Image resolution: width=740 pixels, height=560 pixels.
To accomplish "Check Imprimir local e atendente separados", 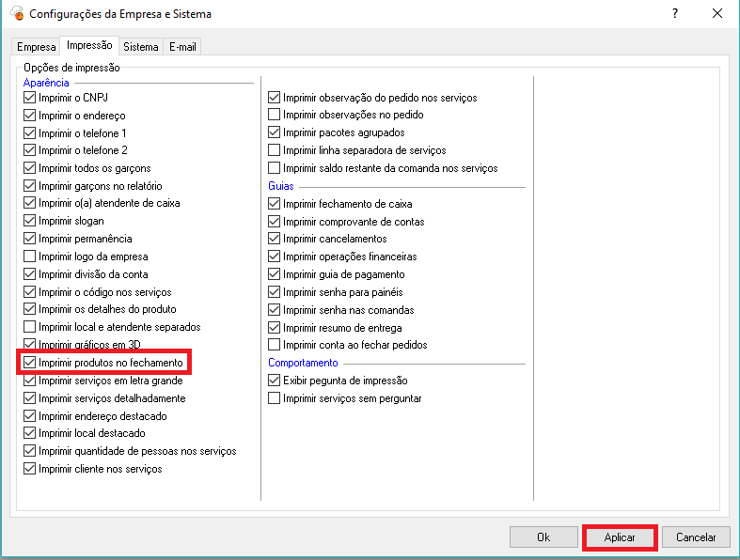I will (x=30, y=327).
